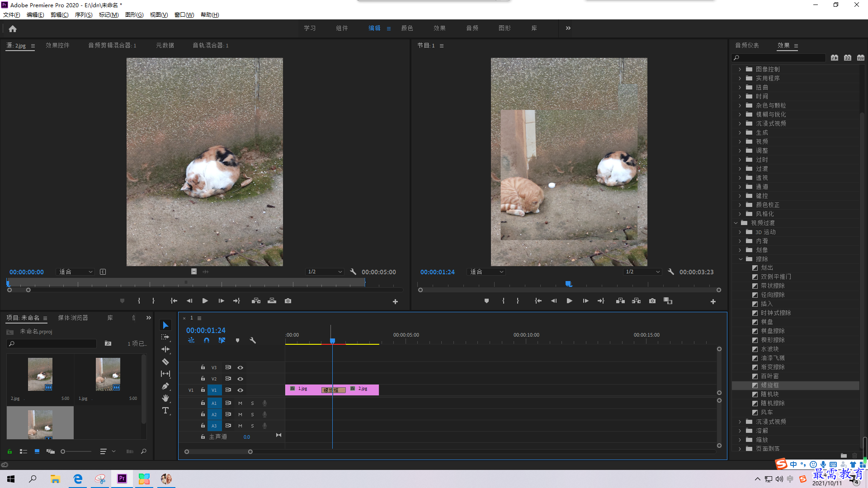Toggle V1 track lock

point(203,389)
